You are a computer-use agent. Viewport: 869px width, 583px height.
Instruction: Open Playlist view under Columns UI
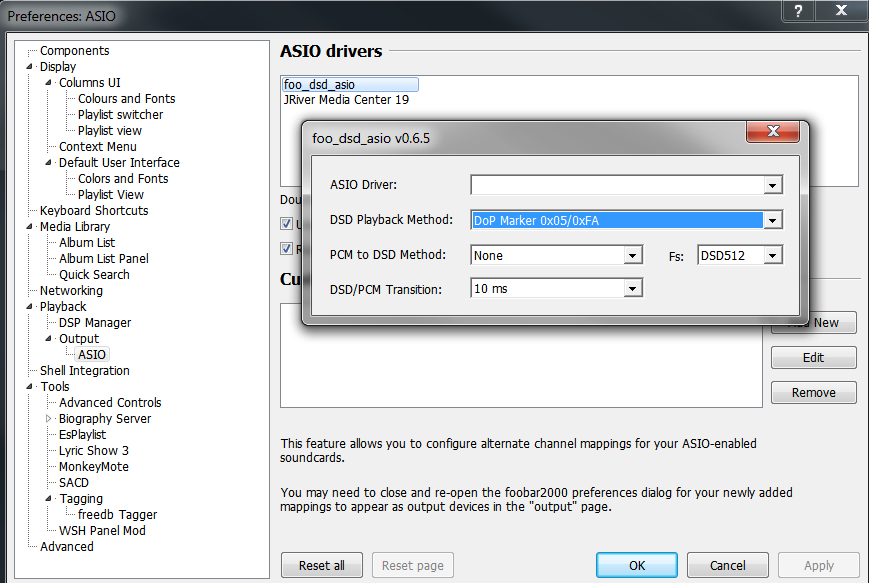110,131
